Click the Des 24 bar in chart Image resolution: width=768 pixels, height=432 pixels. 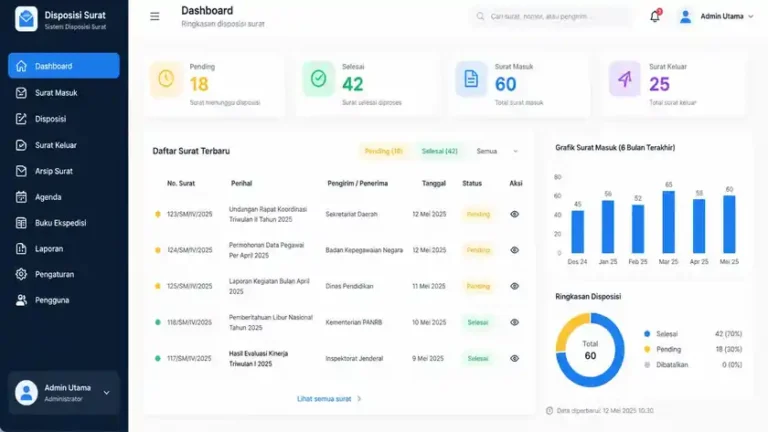click(x=577, y=232)
